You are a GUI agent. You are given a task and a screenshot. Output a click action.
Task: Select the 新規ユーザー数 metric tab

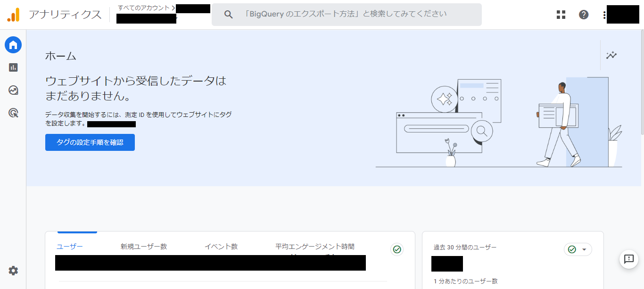click(144, 247)
